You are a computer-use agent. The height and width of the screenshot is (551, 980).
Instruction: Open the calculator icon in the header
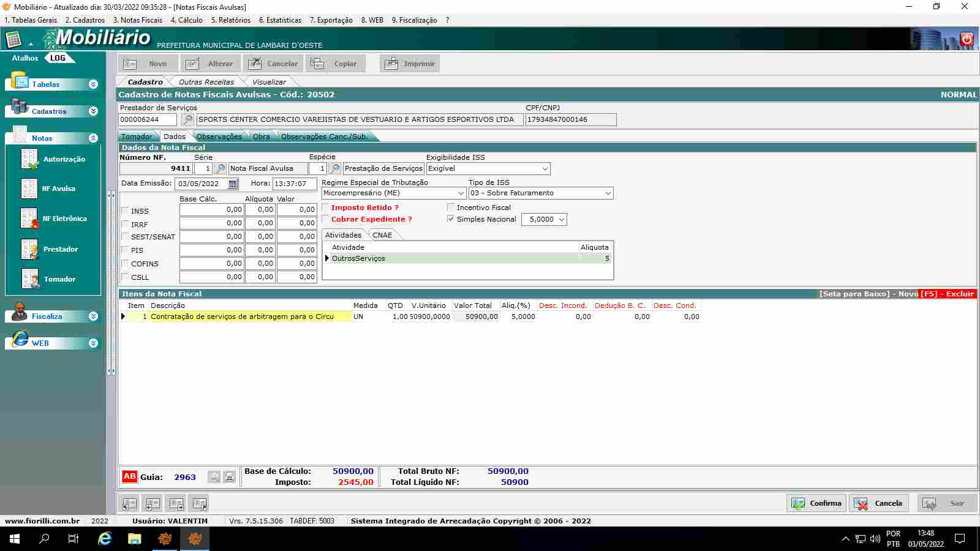(13, 40)
